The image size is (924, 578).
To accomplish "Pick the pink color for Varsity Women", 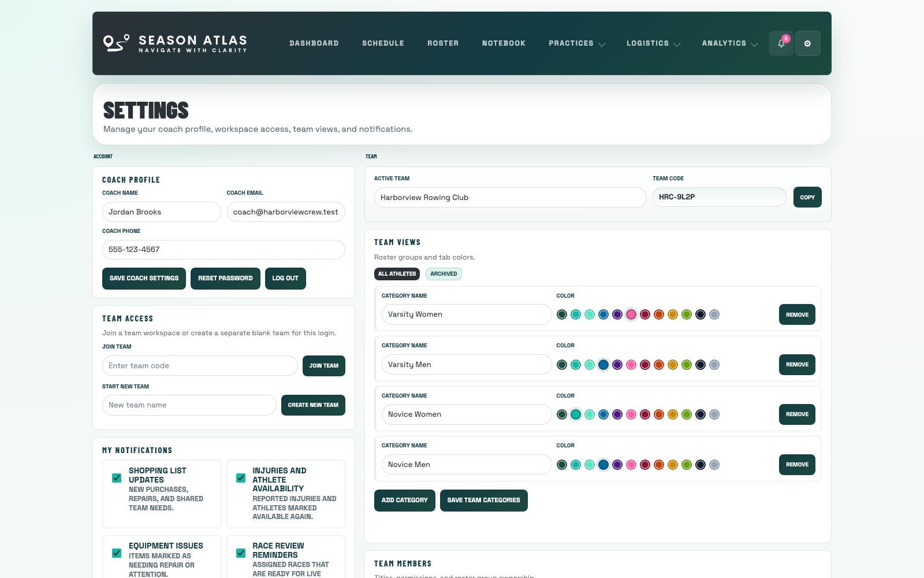I will tap(631, 314).
